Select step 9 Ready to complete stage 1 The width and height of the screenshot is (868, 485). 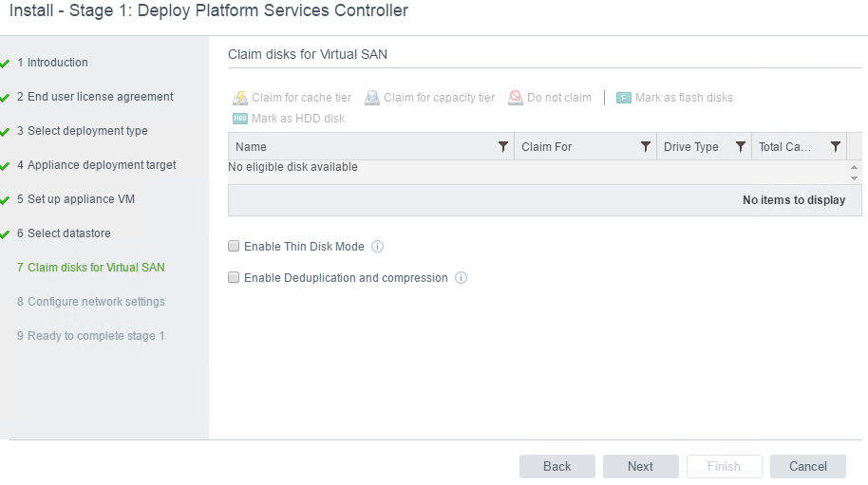[91, 336]
